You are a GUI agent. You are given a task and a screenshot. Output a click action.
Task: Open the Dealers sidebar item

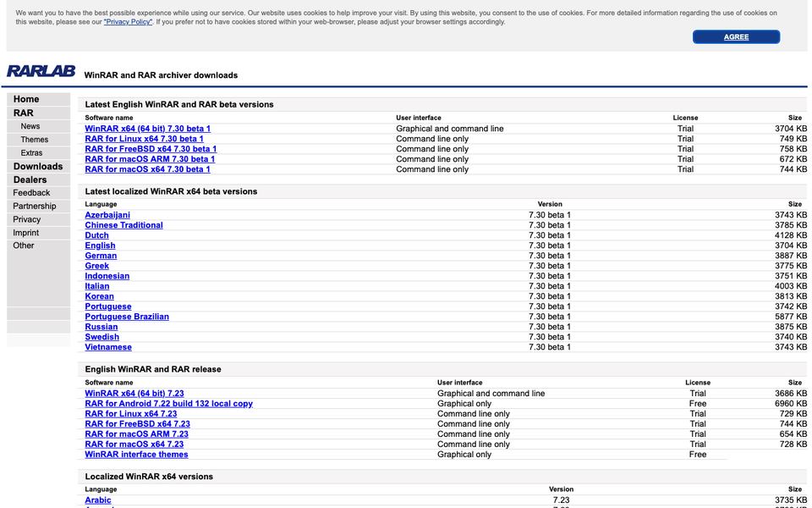(30, 179)
